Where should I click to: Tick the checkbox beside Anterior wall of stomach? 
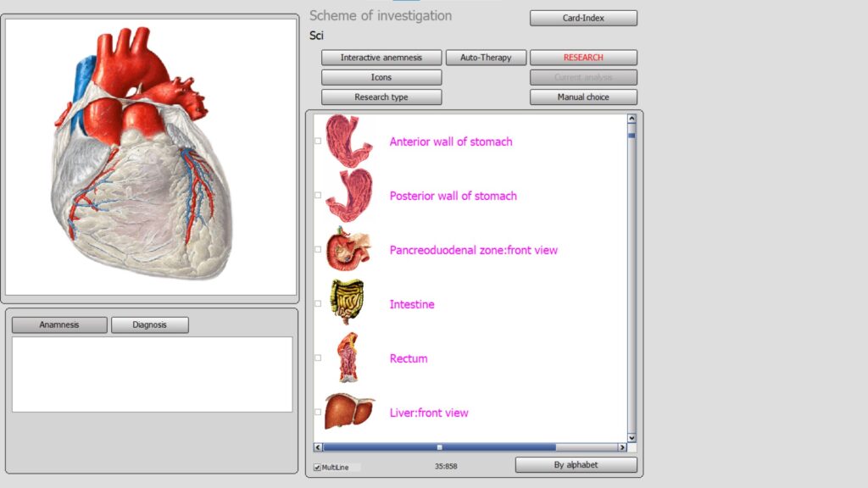click(x=318, y=141)
